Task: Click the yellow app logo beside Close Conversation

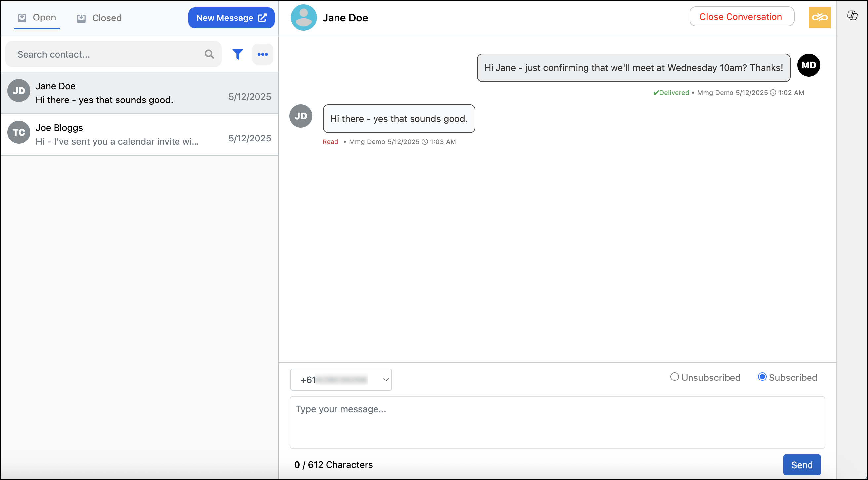Action: (x=820, y=17)
